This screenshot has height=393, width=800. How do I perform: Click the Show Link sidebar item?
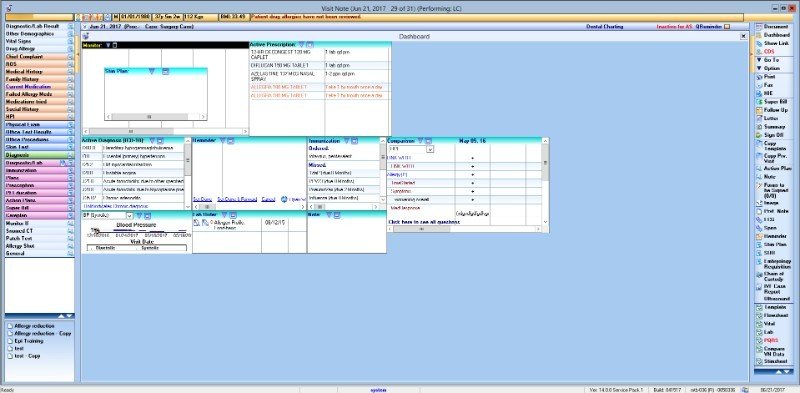pyautogui.click(x=771, y=43)
